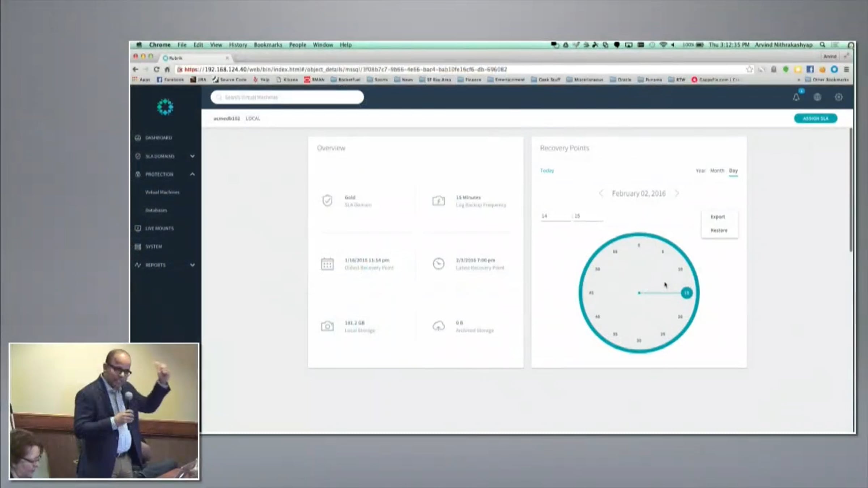
Task: Click the Search Virtual Machines field
Action: tap(287, 97)
